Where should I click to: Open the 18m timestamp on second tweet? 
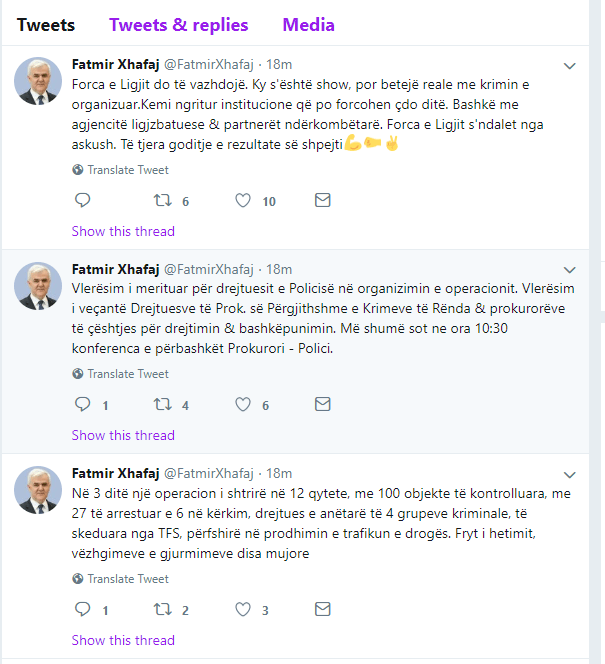(x=279, y=269)
